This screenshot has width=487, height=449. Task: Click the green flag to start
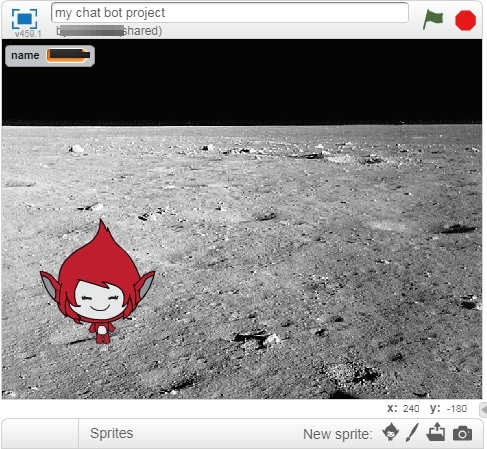pyautogui.click(x=433, y=19)
